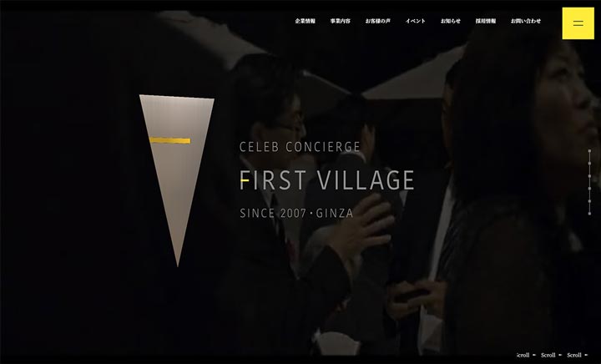Select the fourth dot in side pagination
This screenshot has width=601, height=364.
click(589, 189)
